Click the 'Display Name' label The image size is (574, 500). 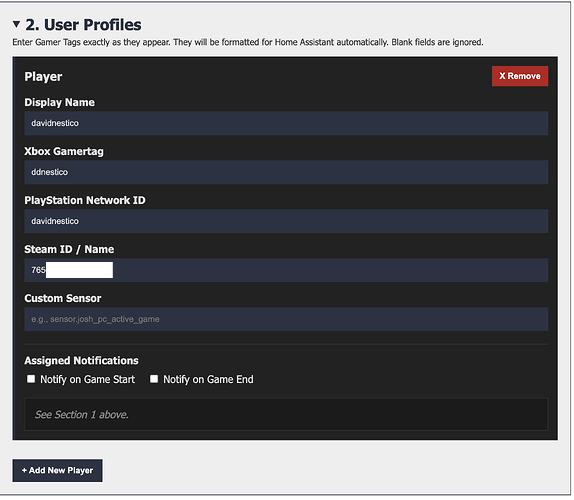60,103
